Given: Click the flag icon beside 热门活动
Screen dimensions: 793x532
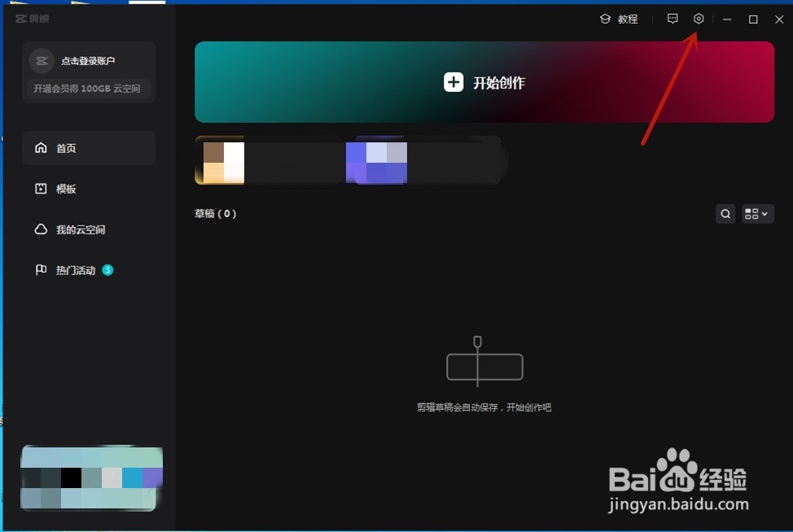Looking at the screenshot, I should pos(41,270).
